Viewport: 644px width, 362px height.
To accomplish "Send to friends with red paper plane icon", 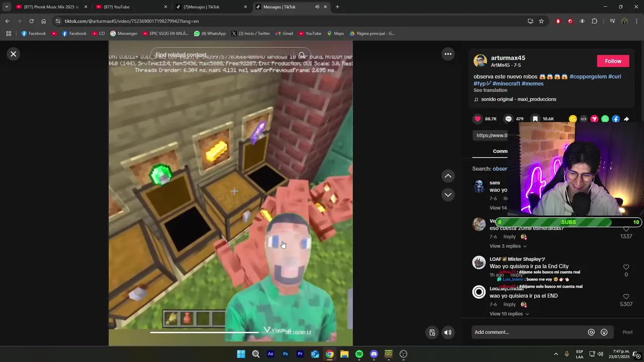I will pos(594,119).
